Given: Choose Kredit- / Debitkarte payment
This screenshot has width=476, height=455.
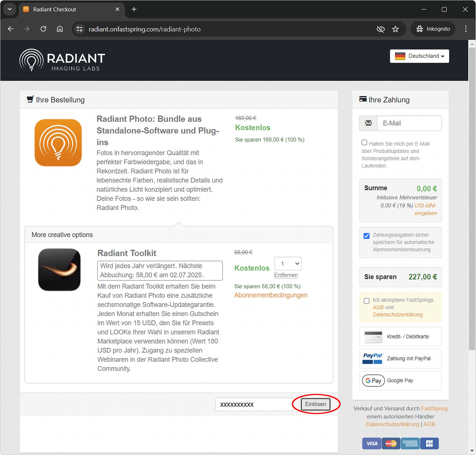Looking at the screenshot, I should click(x=400, y=336).
